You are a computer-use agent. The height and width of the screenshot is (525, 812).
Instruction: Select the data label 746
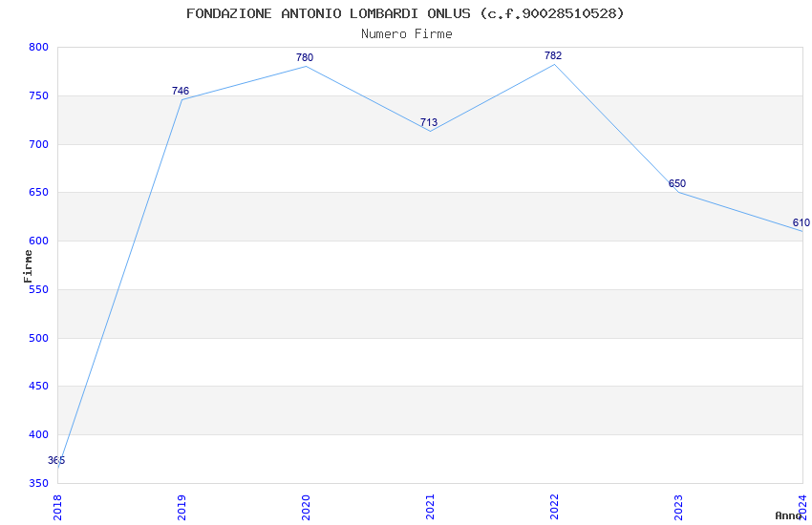tap(181, 91)
